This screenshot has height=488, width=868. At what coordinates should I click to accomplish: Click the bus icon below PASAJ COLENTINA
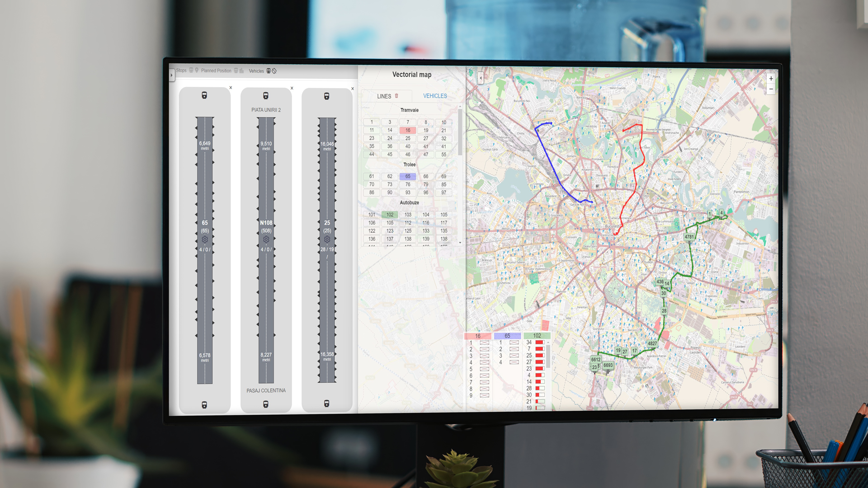click(266, 404)
